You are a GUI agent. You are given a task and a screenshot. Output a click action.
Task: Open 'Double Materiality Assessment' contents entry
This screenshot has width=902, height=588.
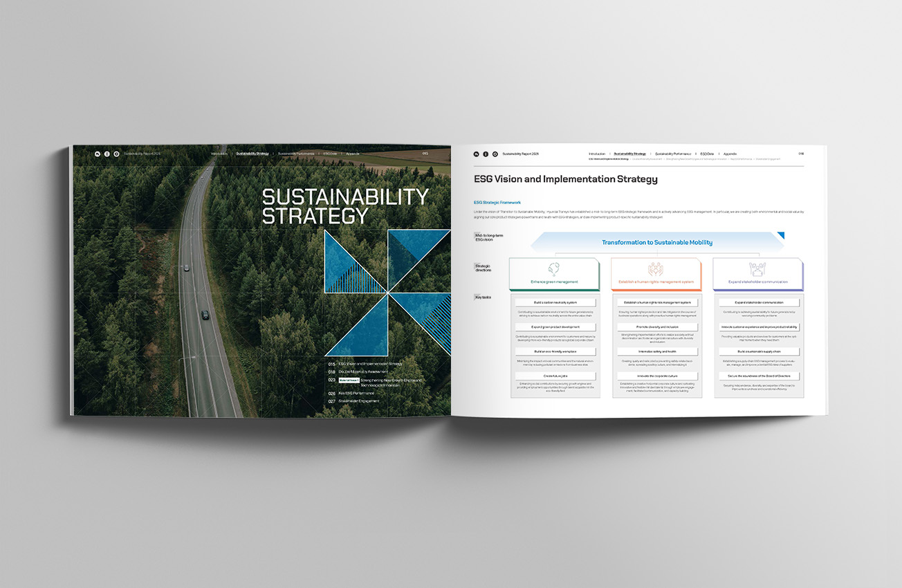368,372
